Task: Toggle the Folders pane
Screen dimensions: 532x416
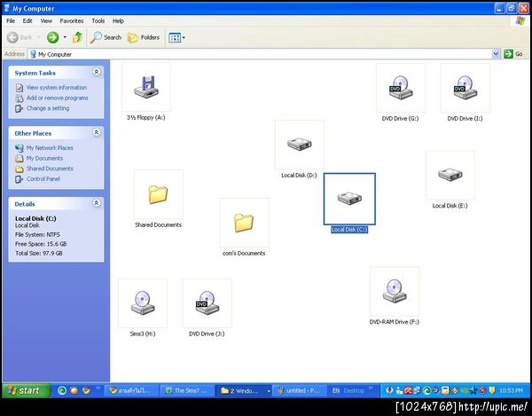Action: click(x=144, y=37)
